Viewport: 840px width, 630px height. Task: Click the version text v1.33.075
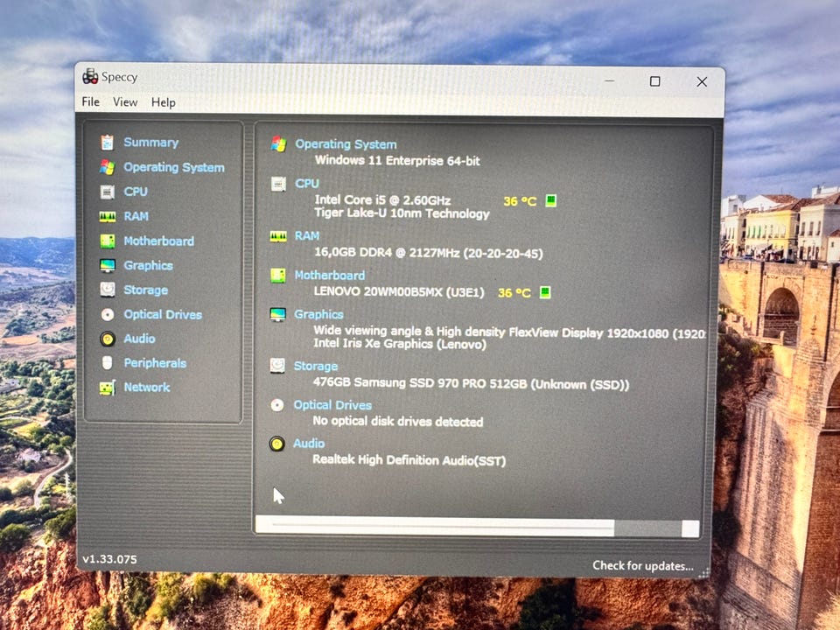pos(110,559)
